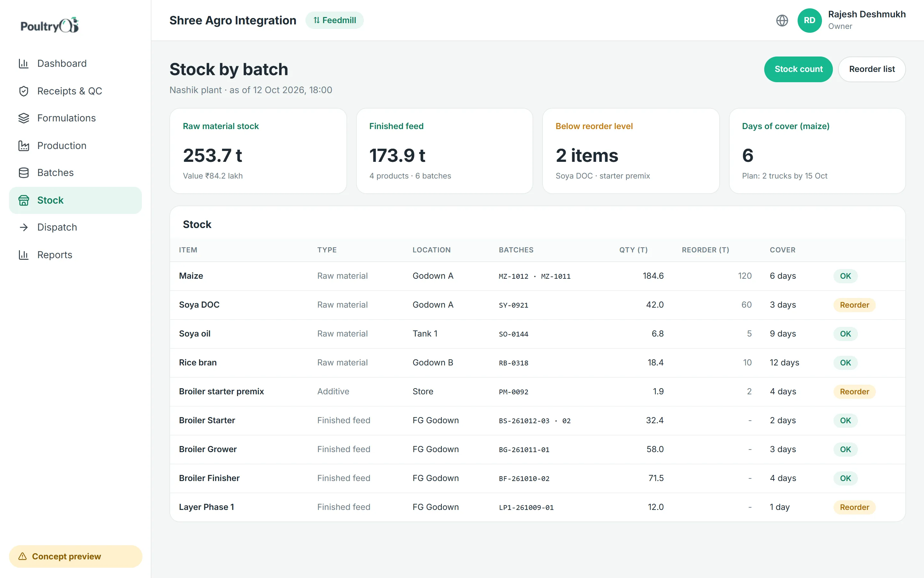Image resolution: width=924 pixels, height=578 pixels.
Task: Click the Receipts & QC shield icon
Action: 24,91
